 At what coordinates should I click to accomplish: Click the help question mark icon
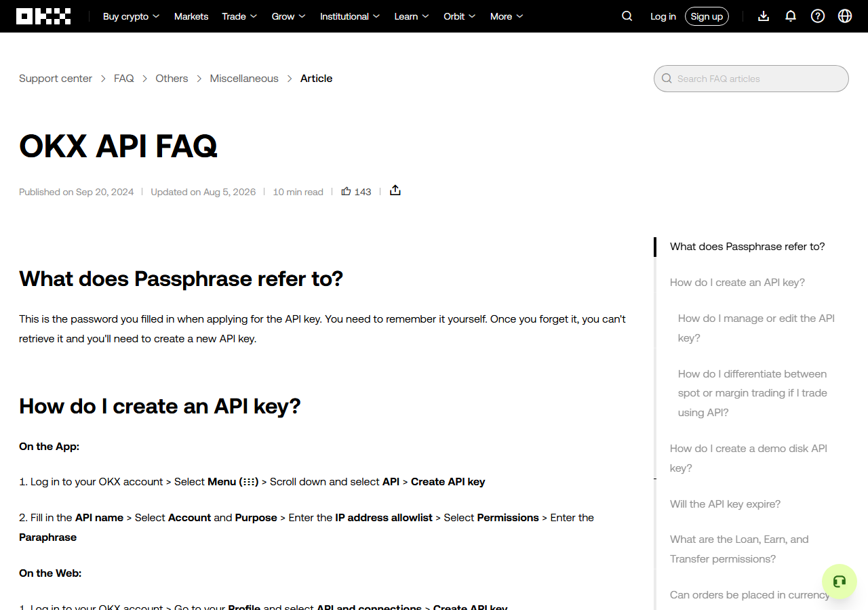pos(818,16)
